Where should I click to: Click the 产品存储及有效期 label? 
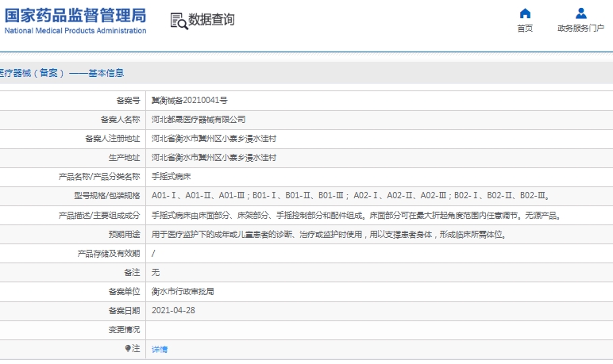click(x=109, y=254)
